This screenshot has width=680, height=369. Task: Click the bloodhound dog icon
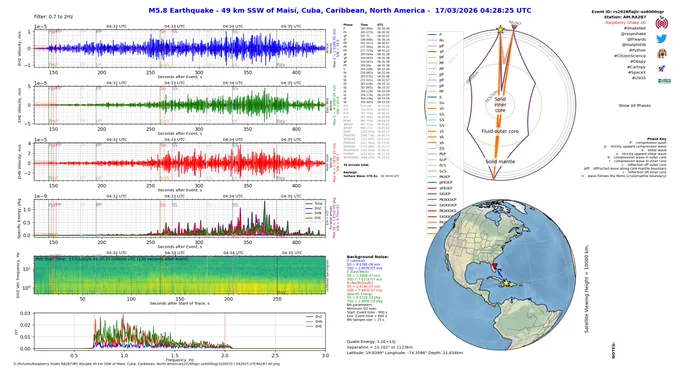click(x=661, y=53)
